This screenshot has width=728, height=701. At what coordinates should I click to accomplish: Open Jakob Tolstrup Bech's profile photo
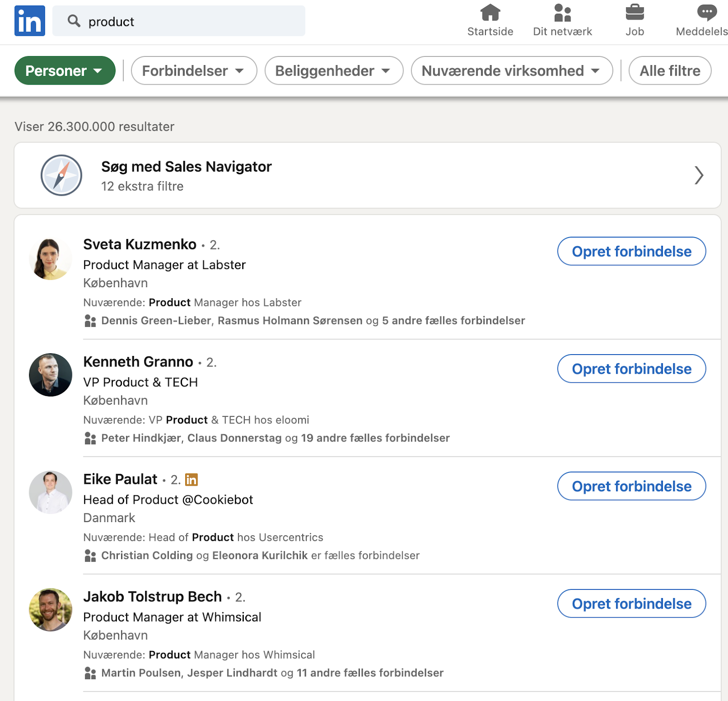click(x=51, y=610)
